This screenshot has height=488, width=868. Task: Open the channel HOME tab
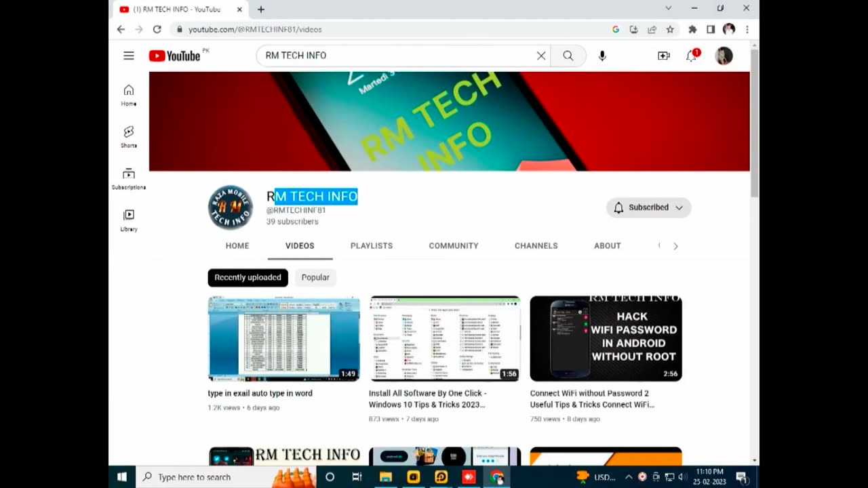[x=237, y=245]
